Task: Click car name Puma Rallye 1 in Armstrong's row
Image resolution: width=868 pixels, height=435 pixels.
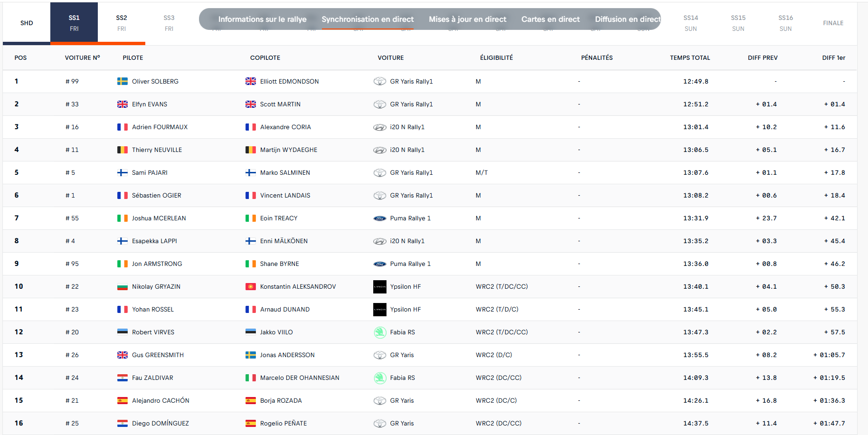Action: pyautogui.click(x=410, y=264)
